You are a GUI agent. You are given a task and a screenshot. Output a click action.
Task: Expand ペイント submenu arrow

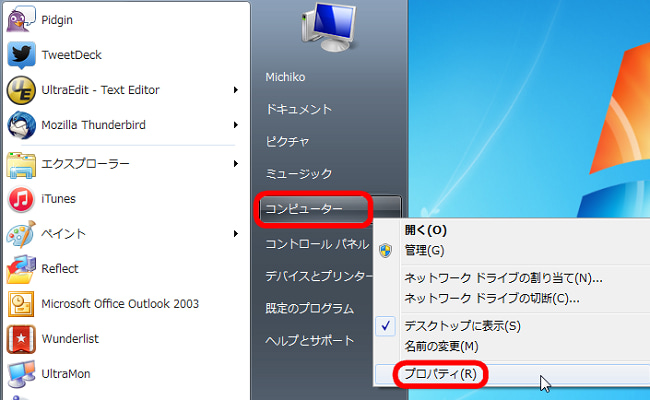point(235,234)
